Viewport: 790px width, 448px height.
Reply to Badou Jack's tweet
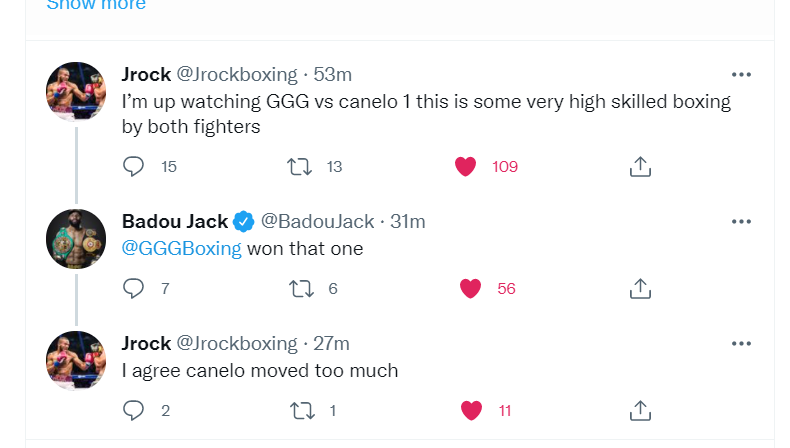coord(134,288)
